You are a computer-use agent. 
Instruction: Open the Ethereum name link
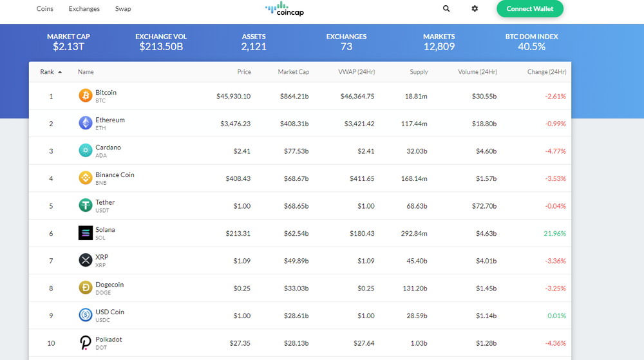click(x=110, y=120)
